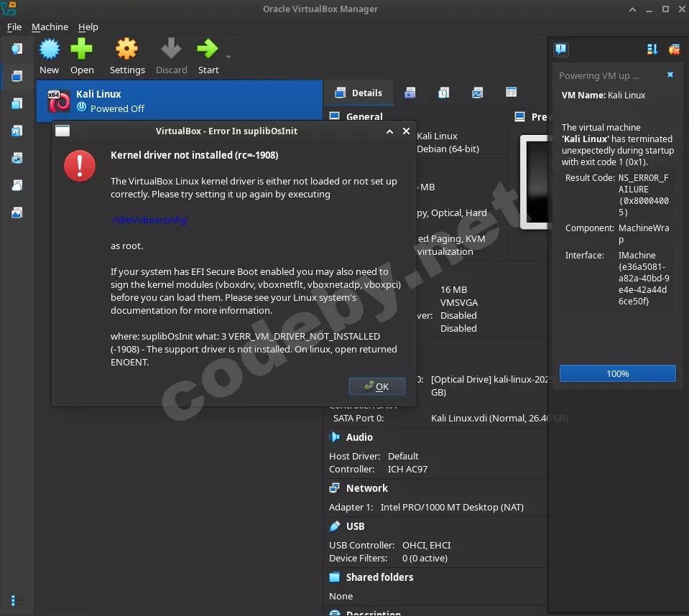Click the remove finished notifications icon
The image size is (689, 616).
point(674,50)
